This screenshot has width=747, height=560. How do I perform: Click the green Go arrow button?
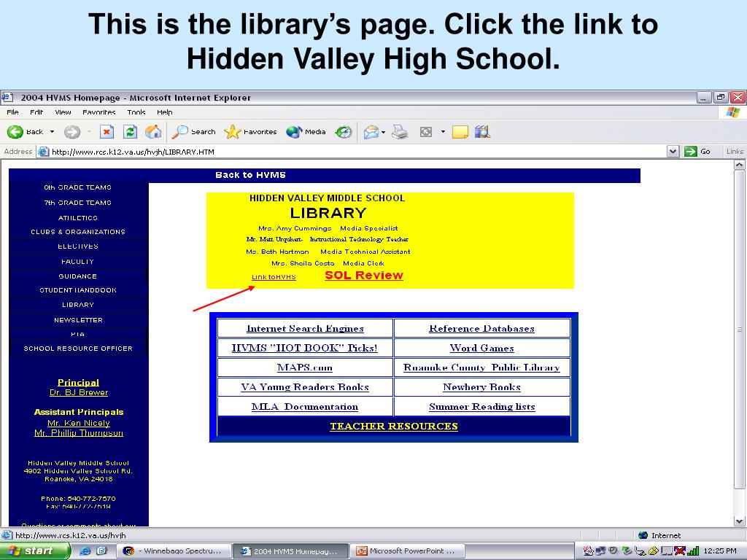[690, 152]
